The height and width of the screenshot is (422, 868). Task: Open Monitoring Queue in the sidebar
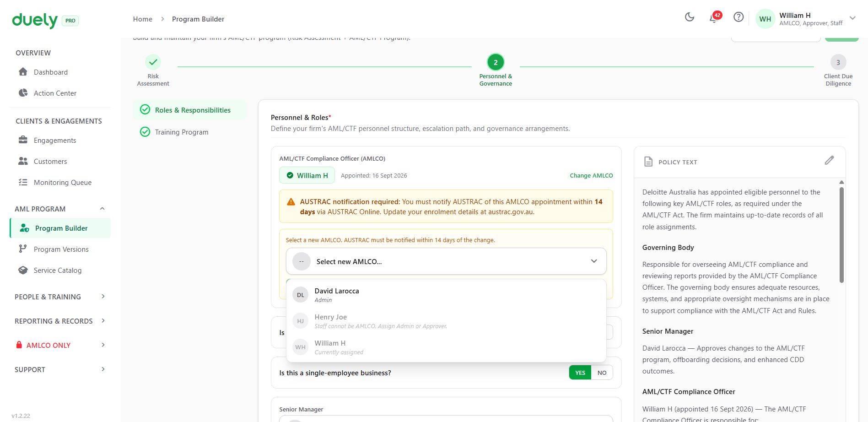tap(60, 182)
